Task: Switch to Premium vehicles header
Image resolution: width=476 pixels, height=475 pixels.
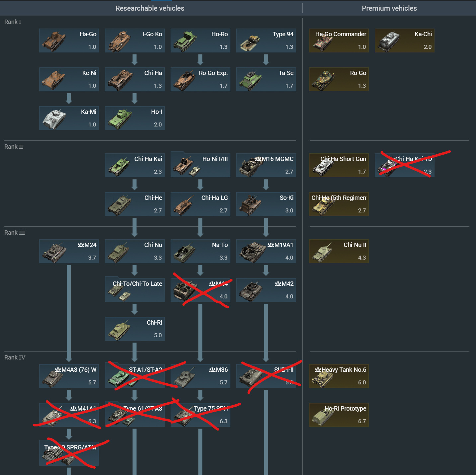Action: tap(389, 8)
